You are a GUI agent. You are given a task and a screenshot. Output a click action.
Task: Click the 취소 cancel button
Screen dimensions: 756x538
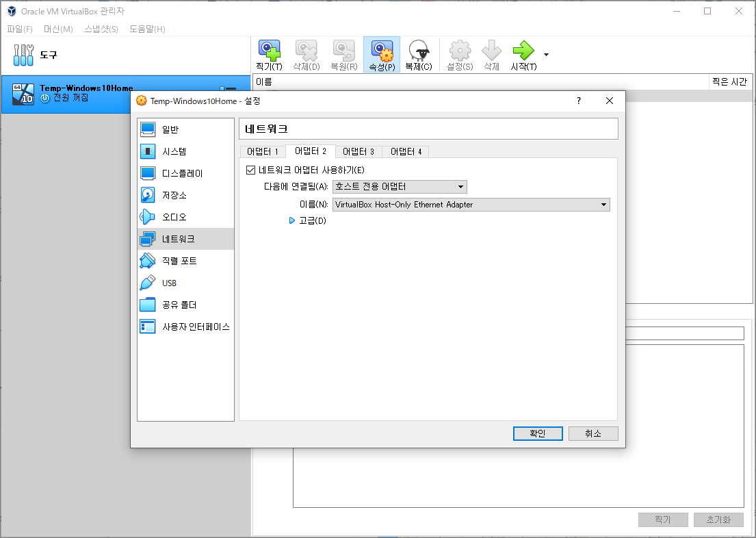(x=593, y=433)
